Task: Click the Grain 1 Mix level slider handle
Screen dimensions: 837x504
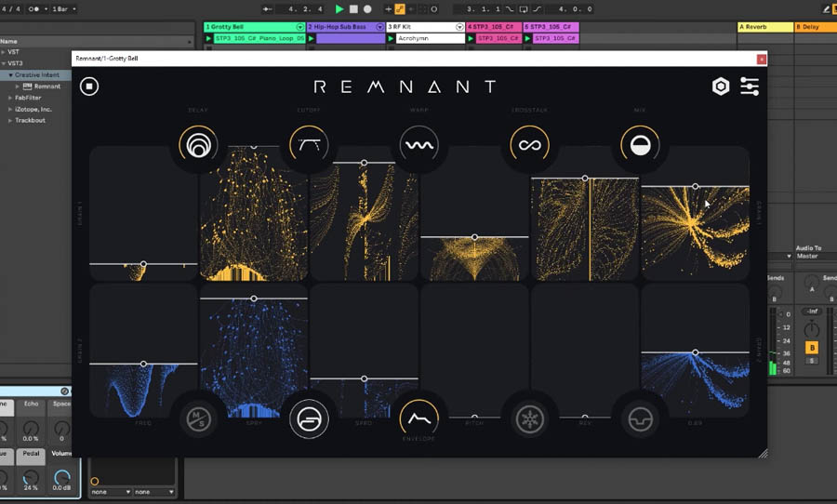Action: point(696,187)
